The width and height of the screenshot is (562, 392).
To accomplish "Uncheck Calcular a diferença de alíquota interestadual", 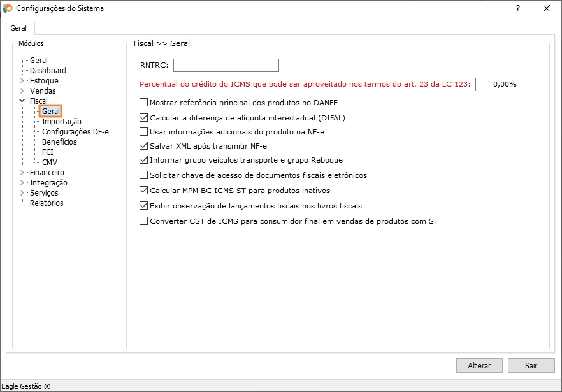I will 143,118.
